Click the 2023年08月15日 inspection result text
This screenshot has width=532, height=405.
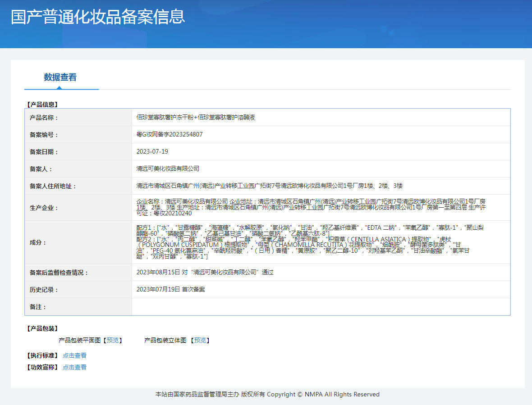205,272
